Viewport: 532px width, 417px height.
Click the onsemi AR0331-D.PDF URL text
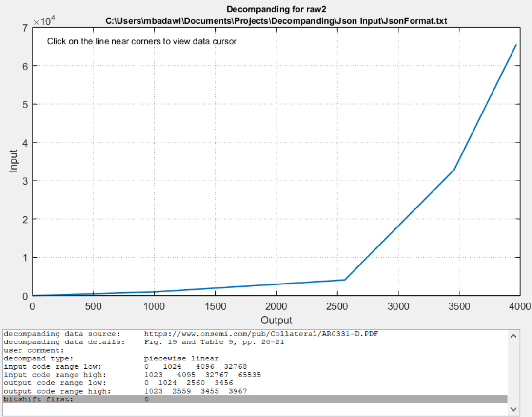(x=261, y=334)
